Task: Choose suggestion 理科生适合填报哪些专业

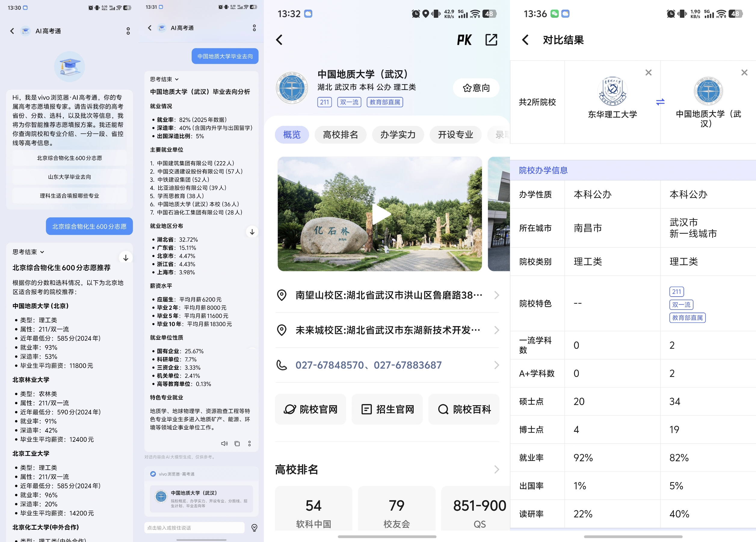Action: point(69,195)
